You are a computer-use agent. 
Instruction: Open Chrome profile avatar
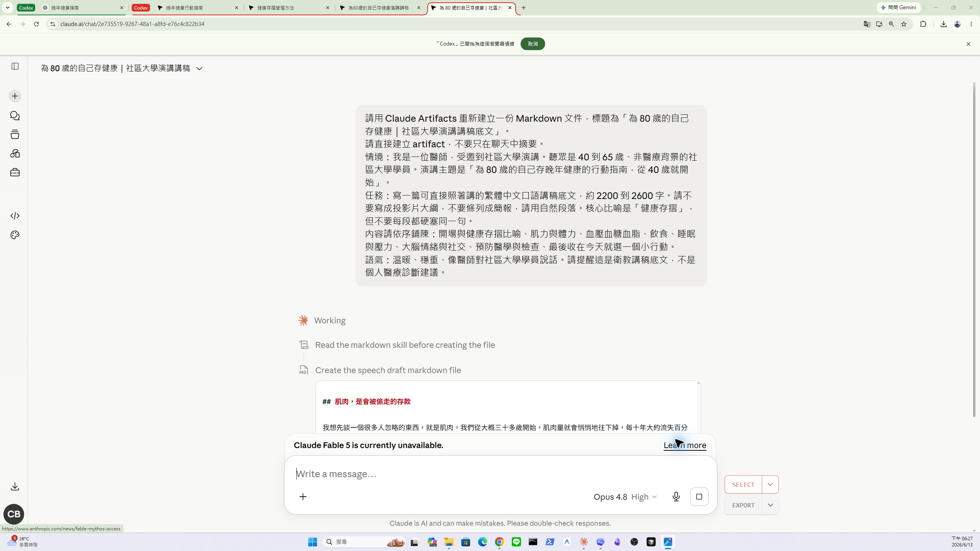tap(957, 24)
